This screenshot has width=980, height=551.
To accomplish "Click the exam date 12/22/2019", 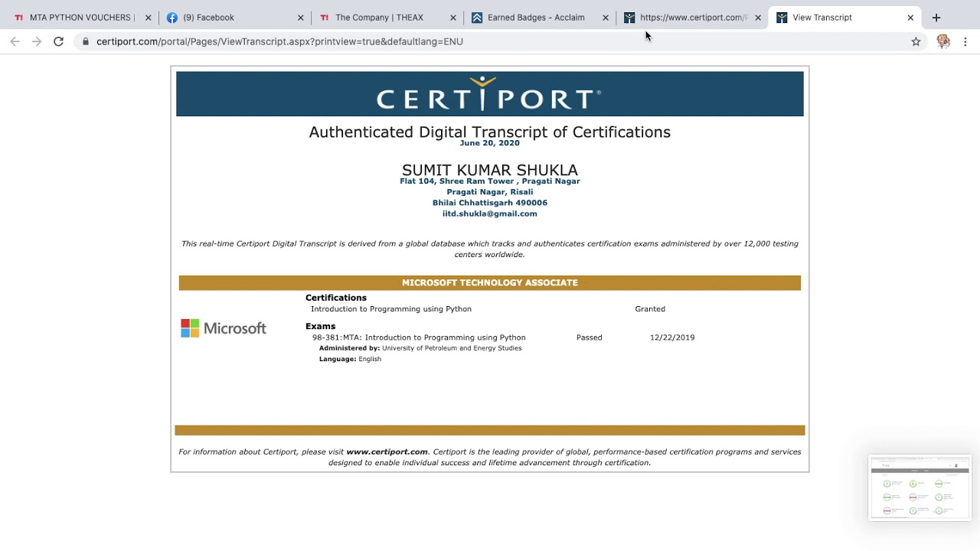I will 672,337.
